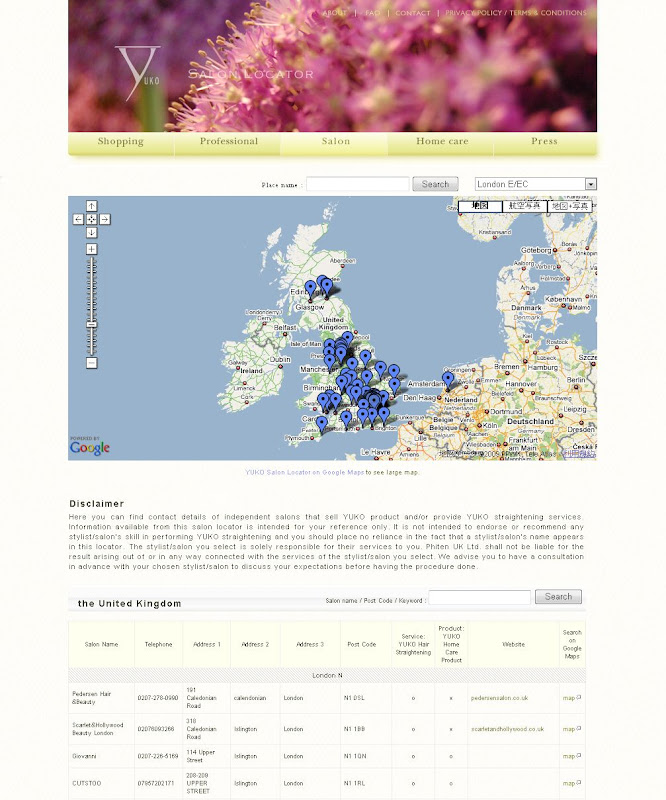Open the Press menu tab
The height and width of the screenshot is (800, 666).
[x=544, y=141]
